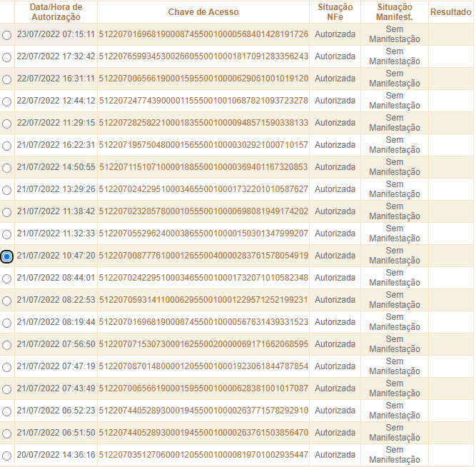This screenshot has height=467, width=476.
Task: Select radio button for 21/07/2022 07:47:19 row
Action: 6,367
